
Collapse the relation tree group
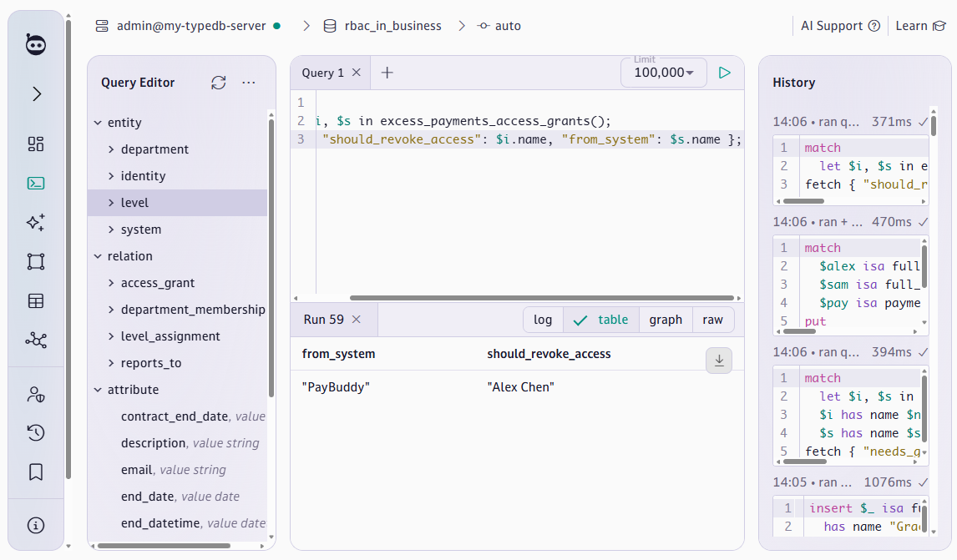click(98, 256)
